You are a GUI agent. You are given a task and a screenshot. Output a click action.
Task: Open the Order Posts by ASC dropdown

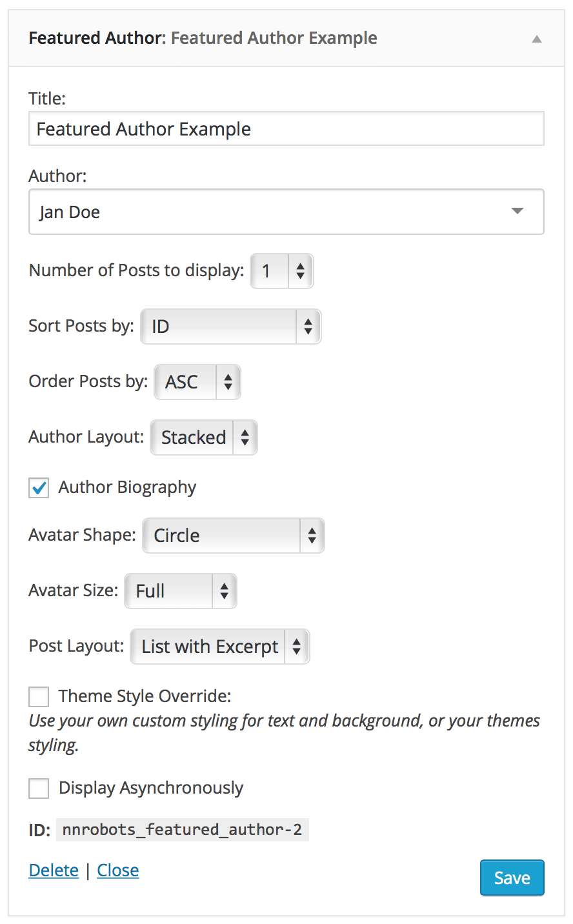point(197,382)
